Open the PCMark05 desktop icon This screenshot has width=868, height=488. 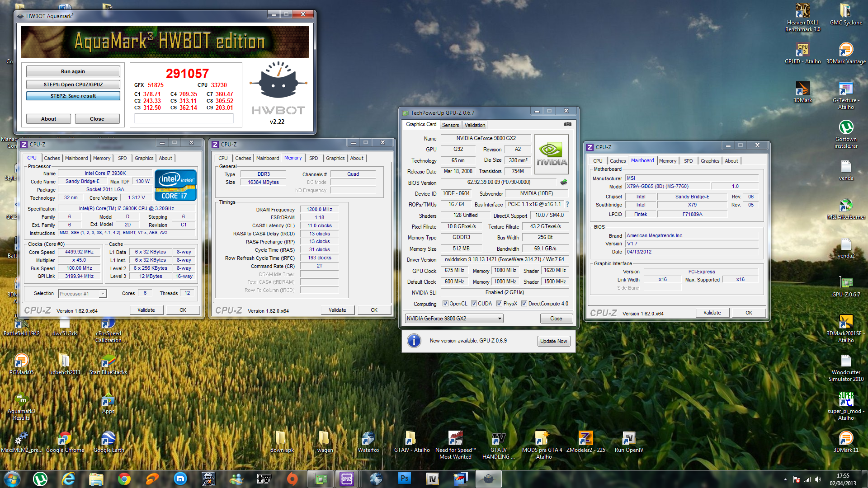pyautogui.click(x=21, y=364)
